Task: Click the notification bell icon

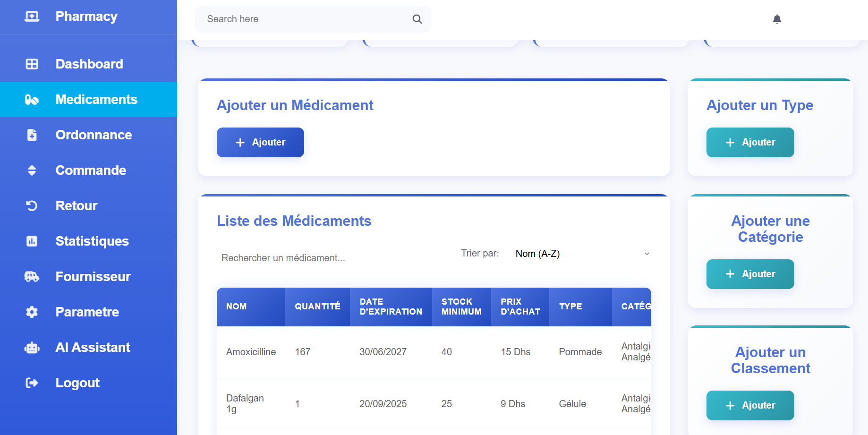Action: pyautogui.click(x=777, y=19)
